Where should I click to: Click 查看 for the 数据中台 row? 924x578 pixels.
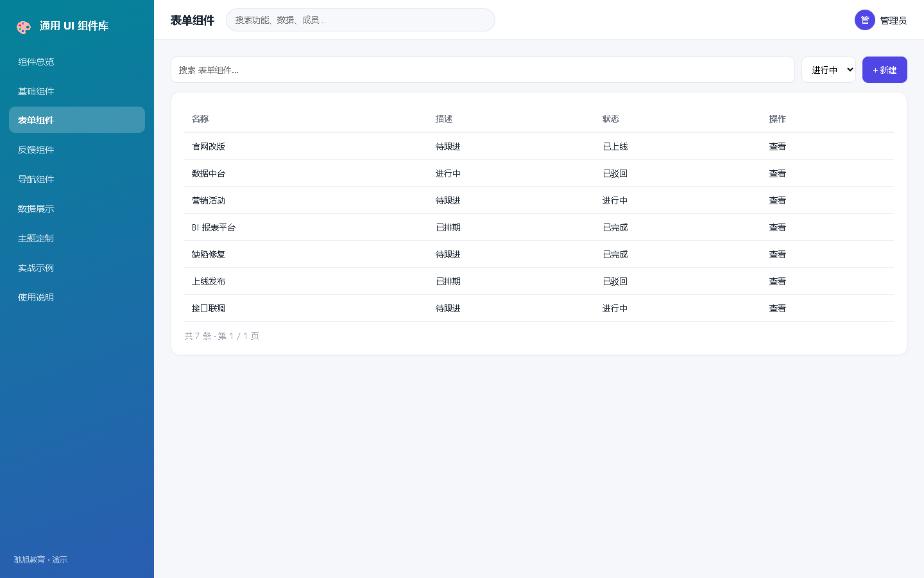(x=778, y=173)
